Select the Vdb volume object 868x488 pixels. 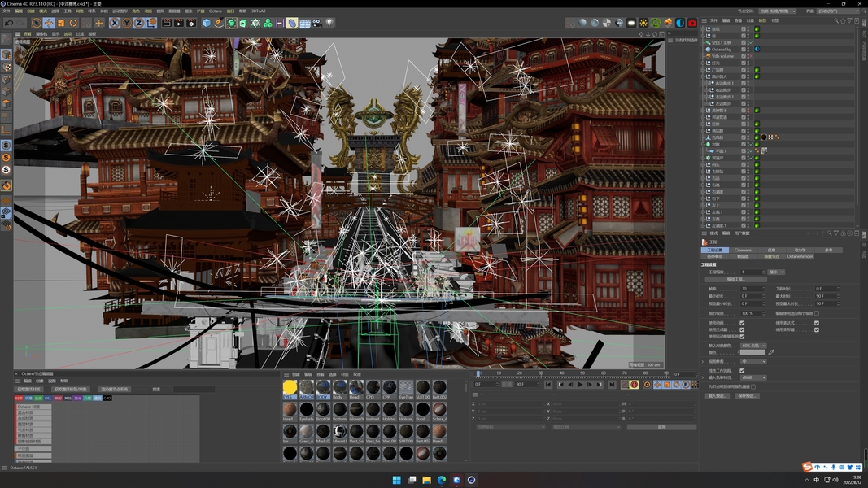pos(722,56)
